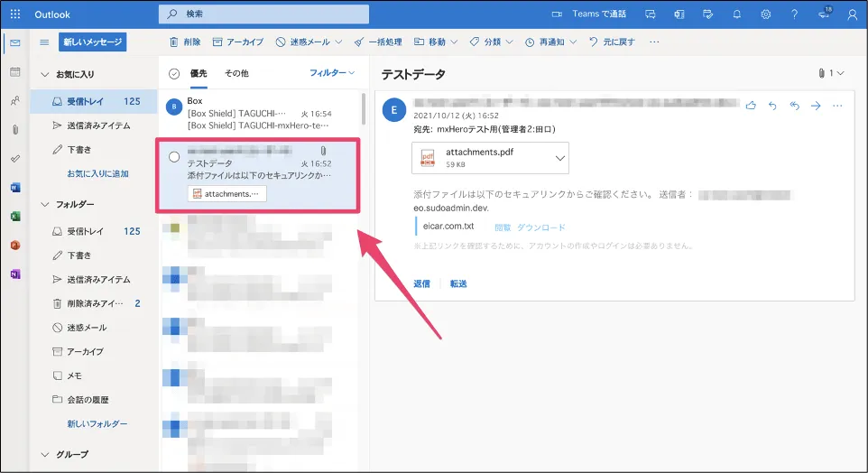
Task: Open 会話の履歴 folder
Action: click(x=94, y=399)
